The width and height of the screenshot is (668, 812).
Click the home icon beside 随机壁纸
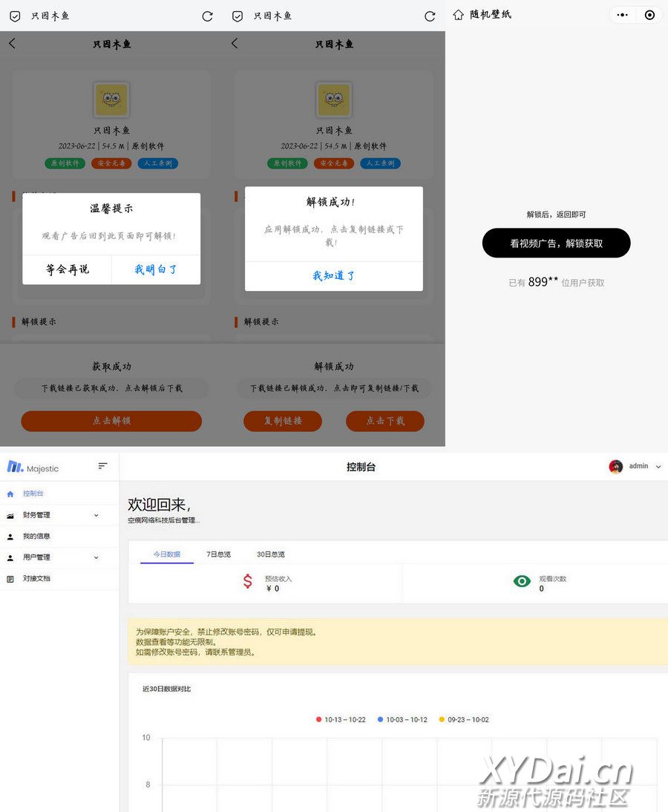[459, 15]
